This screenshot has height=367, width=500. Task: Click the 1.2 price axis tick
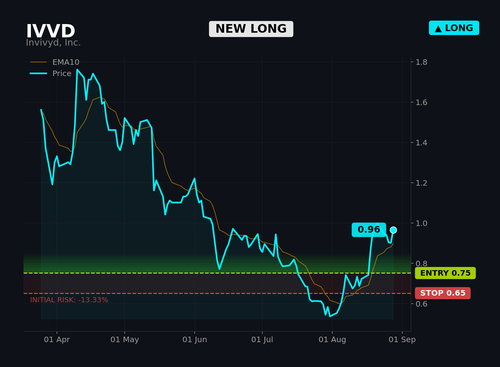(x=421, y=183)
